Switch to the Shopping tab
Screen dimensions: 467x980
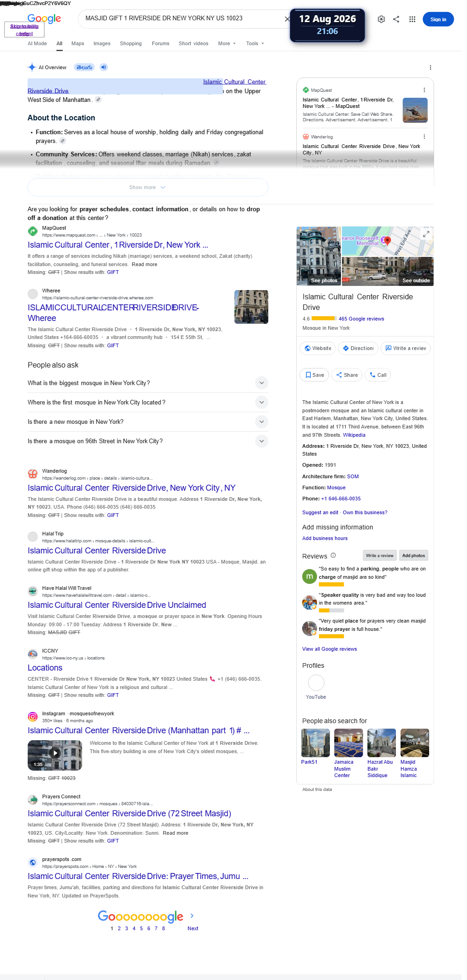coord(131,43)
